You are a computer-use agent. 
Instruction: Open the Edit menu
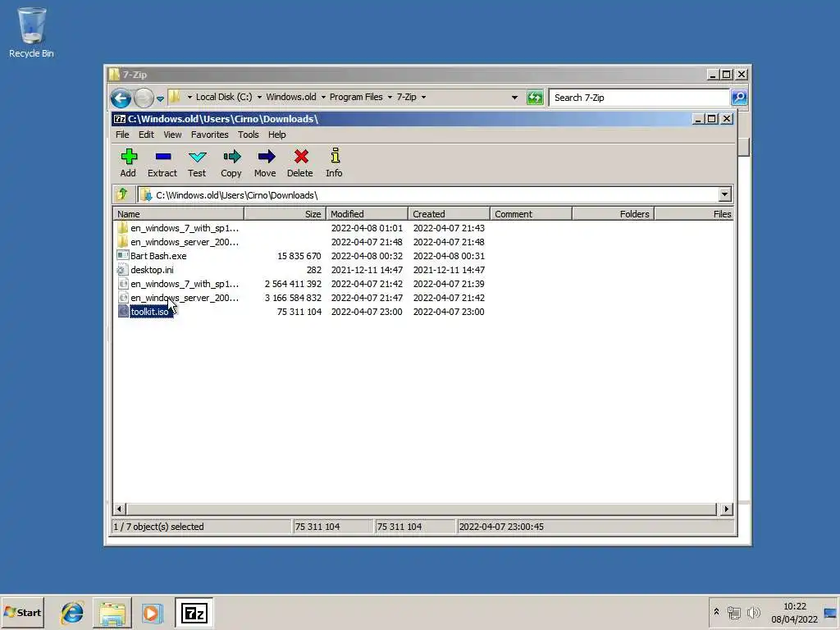[146, 135]
